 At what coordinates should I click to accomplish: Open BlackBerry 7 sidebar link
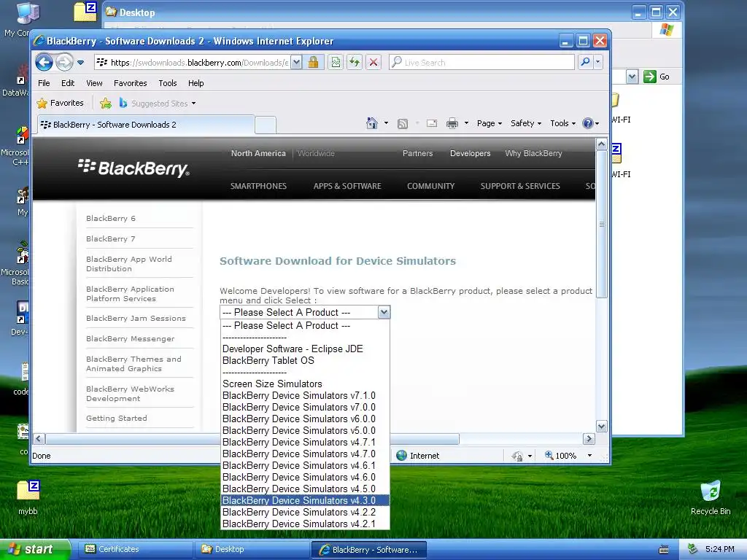click(x=111, y=238)
